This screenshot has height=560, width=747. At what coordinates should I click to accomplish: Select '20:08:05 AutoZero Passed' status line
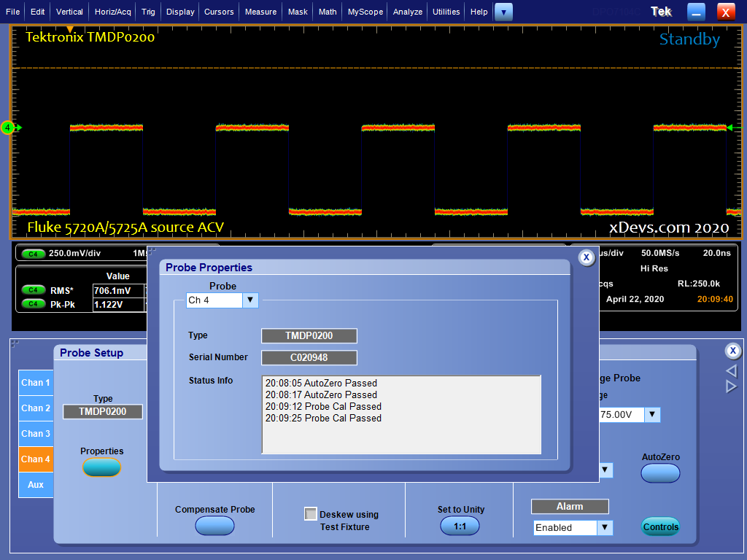click(x=321, y=384)
